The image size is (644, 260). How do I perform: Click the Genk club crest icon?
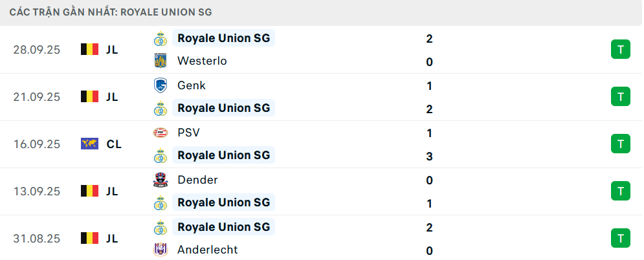(159, 85)
